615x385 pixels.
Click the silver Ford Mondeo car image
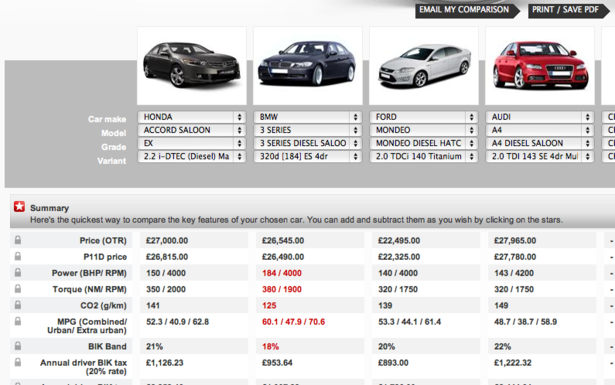click(424, 66)
